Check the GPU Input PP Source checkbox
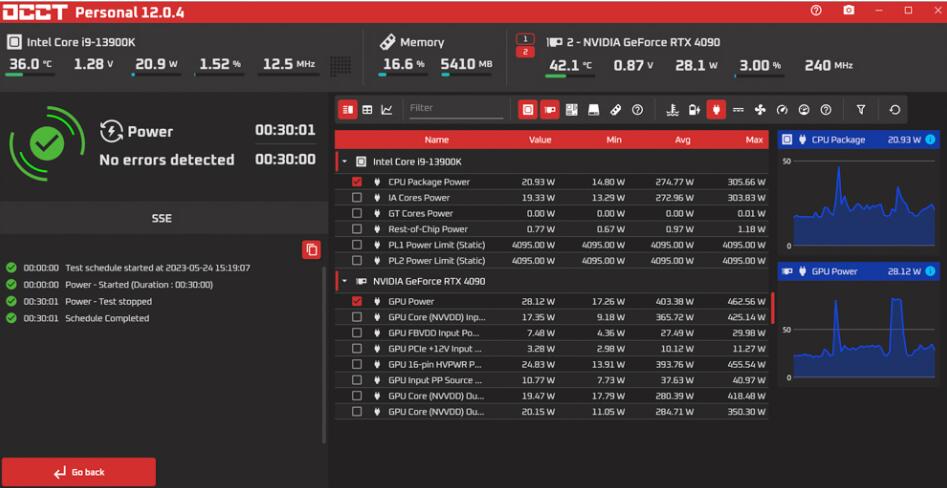 pyautogui.click(x=357, y=380)
